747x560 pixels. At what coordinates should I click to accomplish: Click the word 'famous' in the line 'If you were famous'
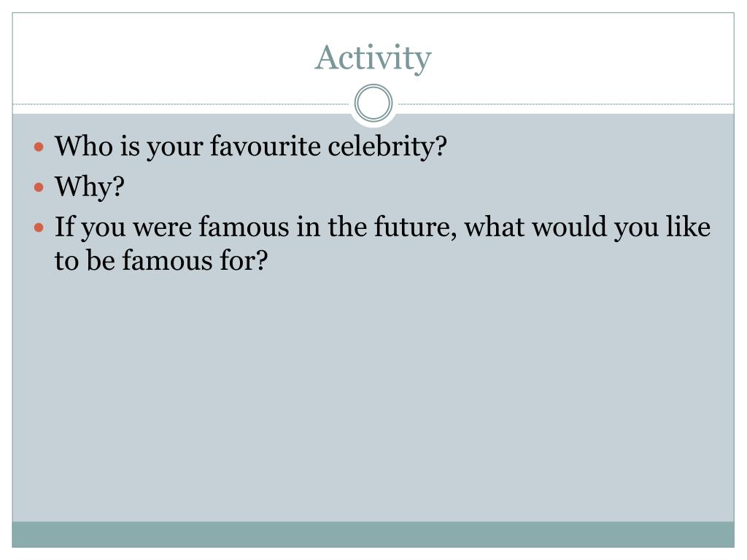tap(244, 227)
